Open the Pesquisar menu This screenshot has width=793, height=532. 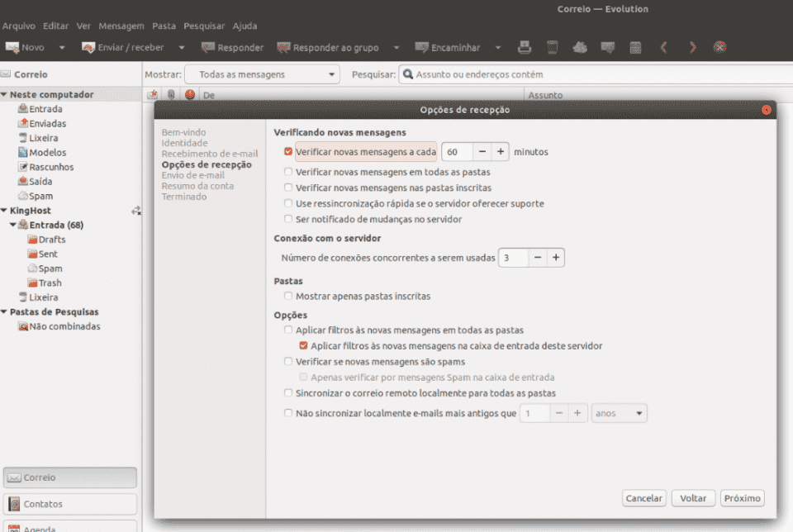tap(203, 26)
